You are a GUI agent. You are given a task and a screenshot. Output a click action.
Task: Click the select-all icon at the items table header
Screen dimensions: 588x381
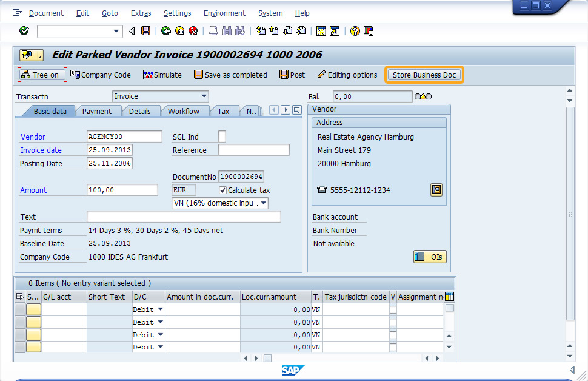click(20, 297)
